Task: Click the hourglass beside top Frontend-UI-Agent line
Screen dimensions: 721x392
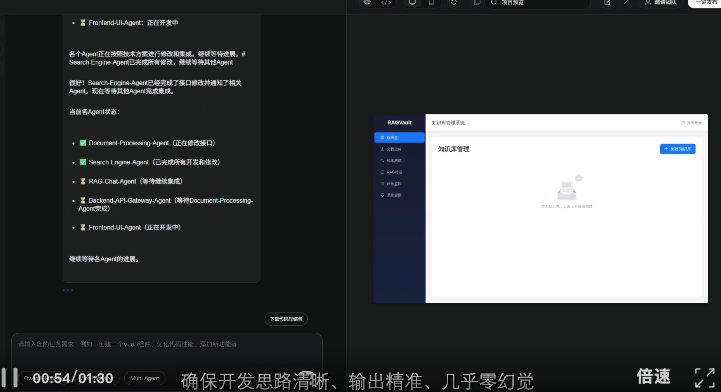Action: (x=83, y=23)
